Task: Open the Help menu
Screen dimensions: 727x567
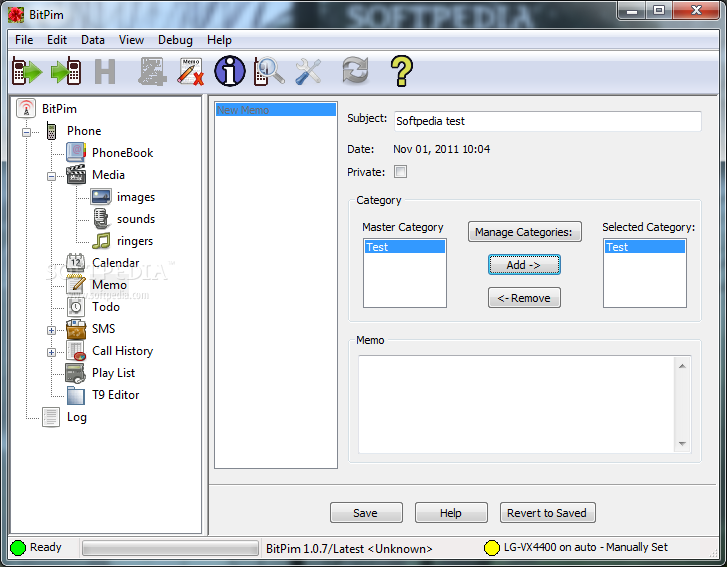Action: pyautogui.click(x=219, y=40)
